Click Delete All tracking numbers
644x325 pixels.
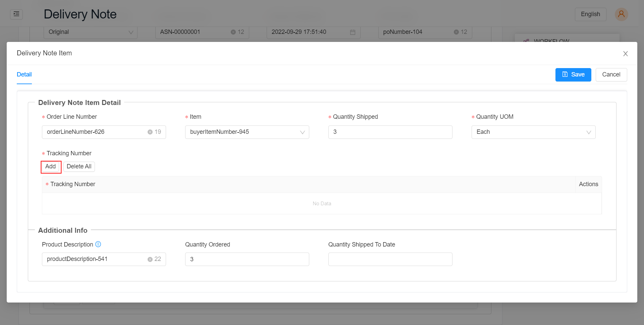coord(79,166)
